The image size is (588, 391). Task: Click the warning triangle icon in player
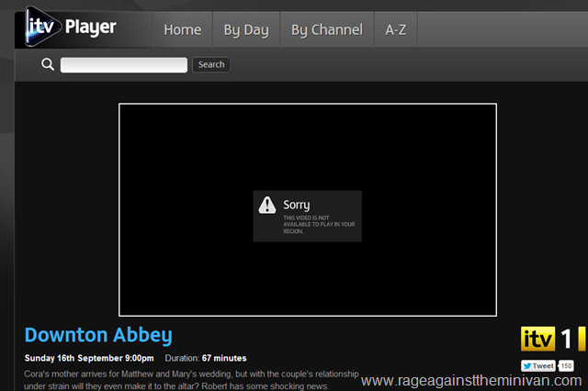click(267, 205)
